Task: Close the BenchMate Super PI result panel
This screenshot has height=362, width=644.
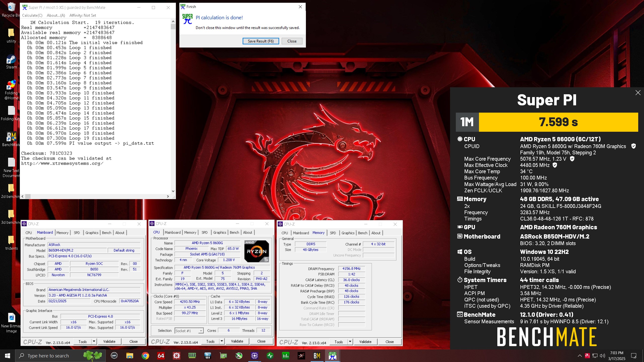Action: point(638,93)
